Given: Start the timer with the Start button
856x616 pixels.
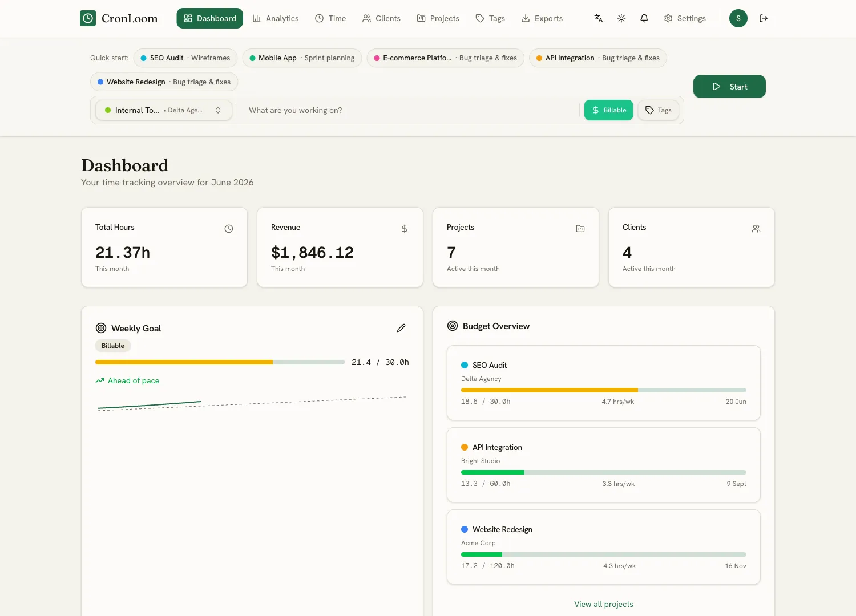Looking at the screenshot, I should pos(729,87).
